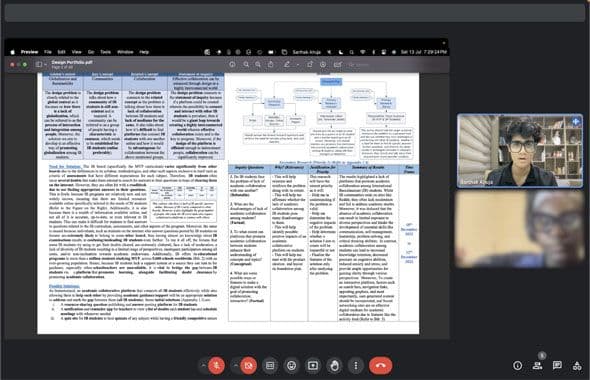Raise hand using the hand icon
The height and width of the screenshot is (380, 590).
[x=335, y=365]
